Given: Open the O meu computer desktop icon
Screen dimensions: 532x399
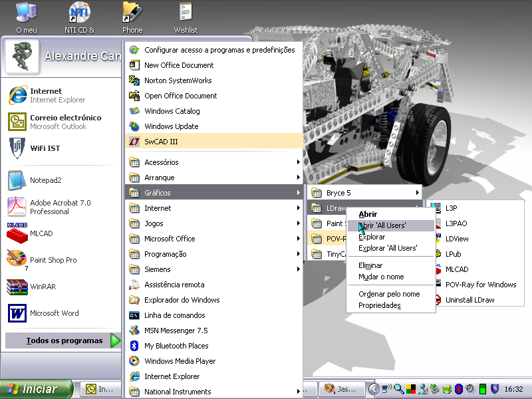Looking at the screenshot, I should tap(27, 18).
